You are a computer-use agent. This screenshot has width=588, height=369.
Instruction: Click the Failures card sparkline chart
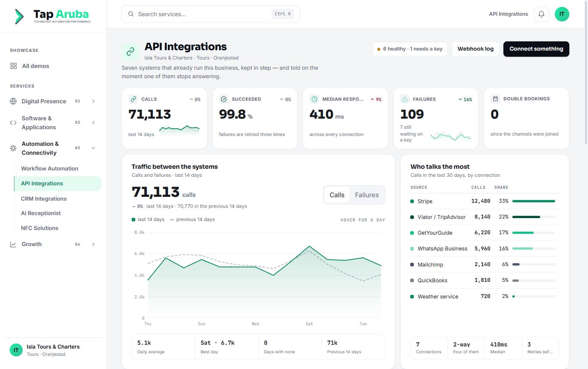click(450, 136)
